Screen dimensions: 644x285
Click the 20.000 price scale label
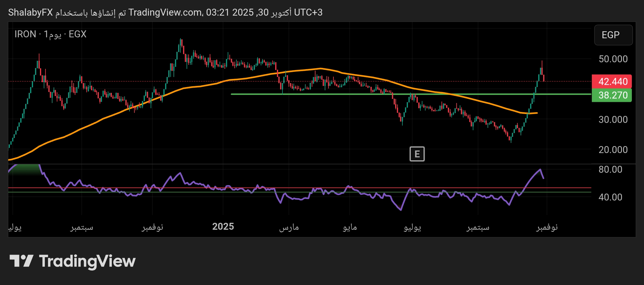(x=613, y=150)
